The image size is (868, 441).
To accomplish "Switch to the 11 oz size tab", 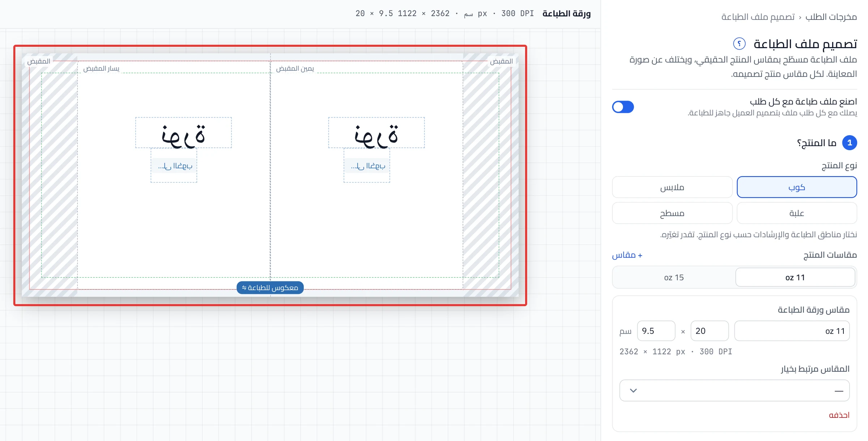I will (x=795, y=277).
